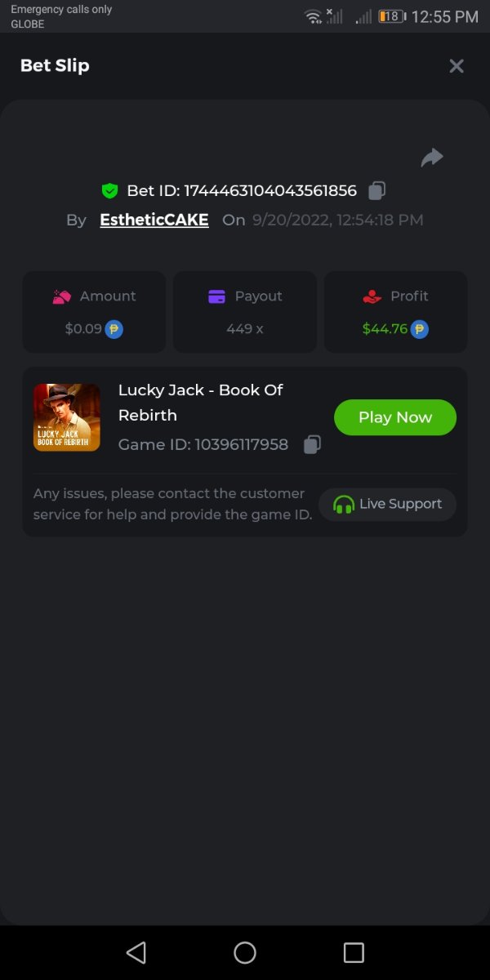This screenshot has width=490, height=980.
Task: Tap the Android back navigation button
Action: [136, 952]
